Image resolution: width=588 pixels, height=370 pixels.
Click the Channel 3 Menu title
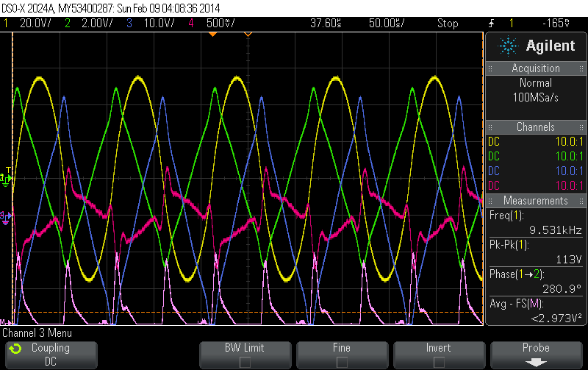coord(37,332)
